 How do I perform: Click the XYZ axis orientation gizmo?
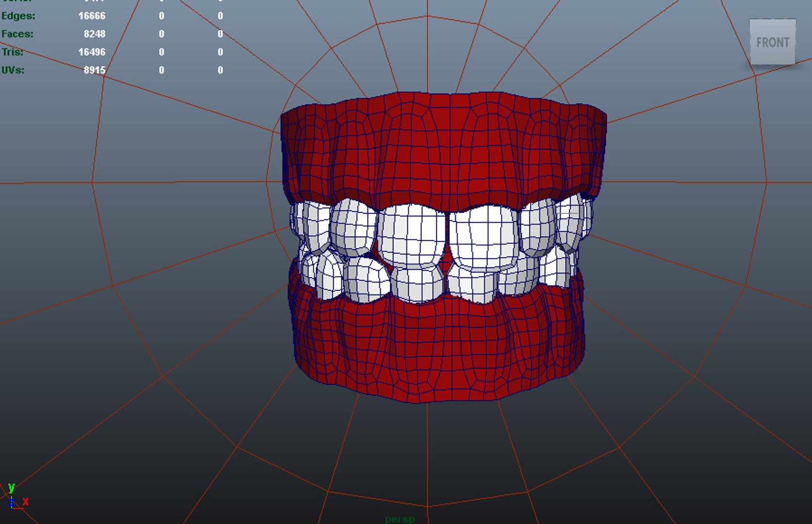17,496
